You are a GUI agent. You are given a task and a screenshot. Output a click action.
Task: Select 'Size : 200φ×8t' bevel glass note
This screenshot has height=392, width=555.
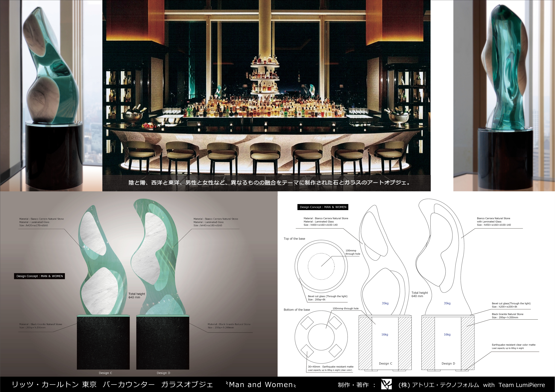[x=317, y=300]
